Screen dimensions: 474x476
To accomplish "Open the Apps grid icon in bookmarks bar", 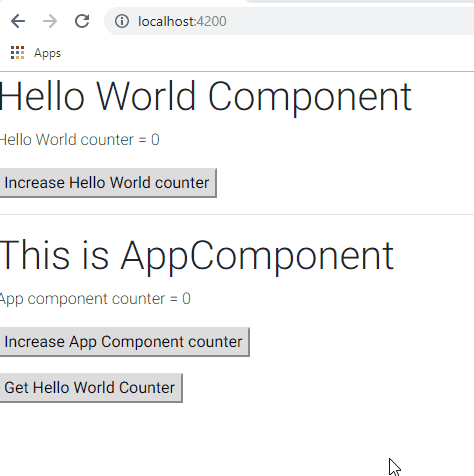I will pyautogui.click(x=17, y=53).
